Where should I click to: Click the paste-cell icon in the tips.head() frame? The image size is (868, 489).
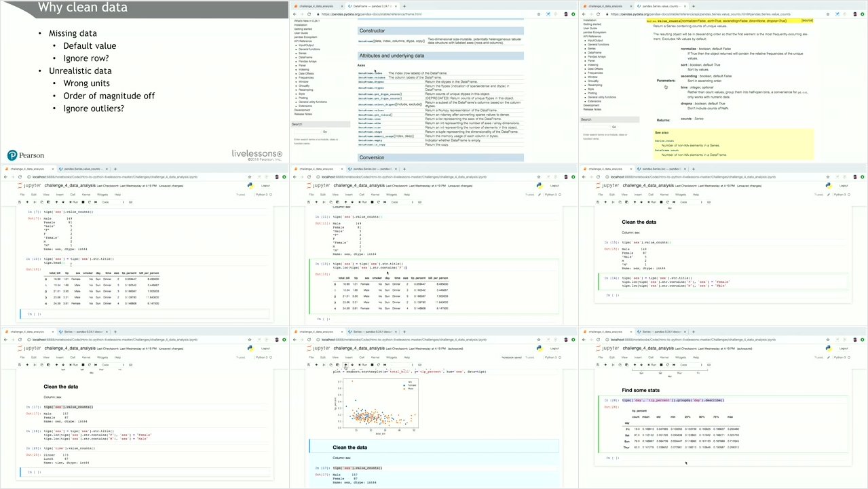(x=48, y=202)
